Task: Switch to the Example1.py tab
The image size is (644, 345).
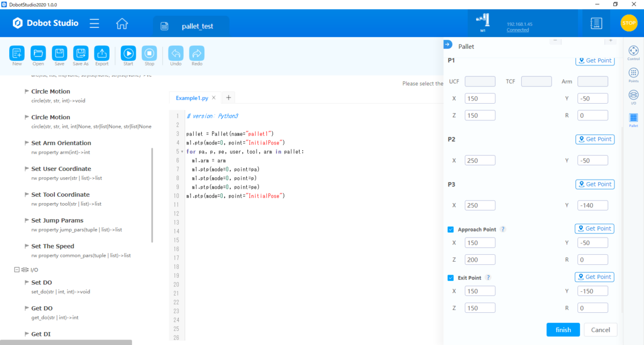Action: click(x=193, y=98)
